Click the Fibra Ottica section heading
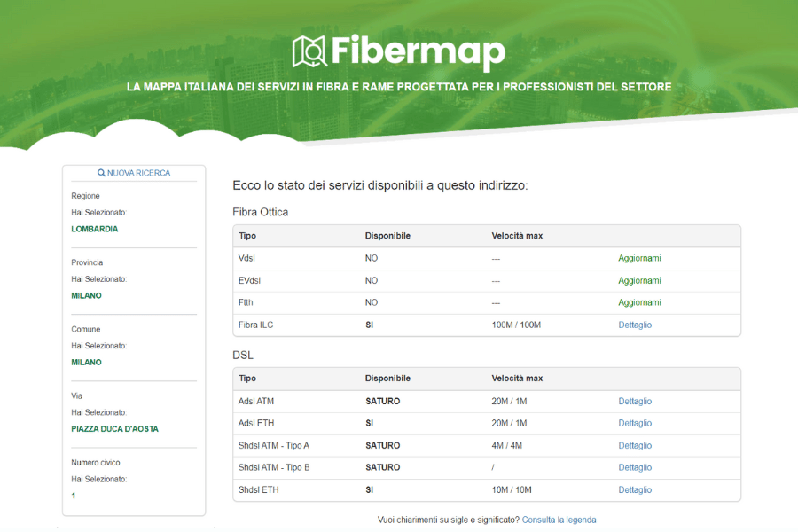The image size is (798, 532). tap(260, 212)
